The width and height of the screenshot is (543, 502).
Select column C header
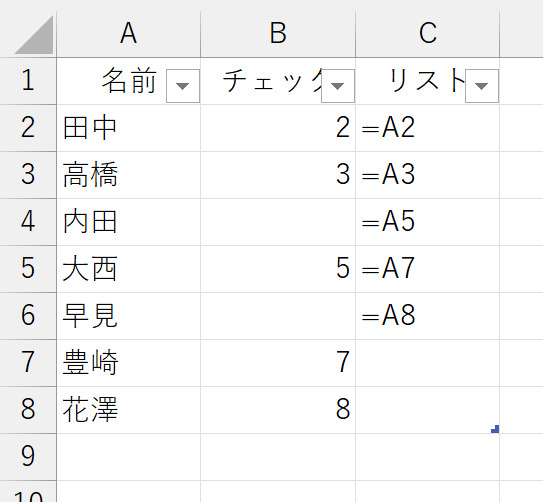[x=428, y=34]
